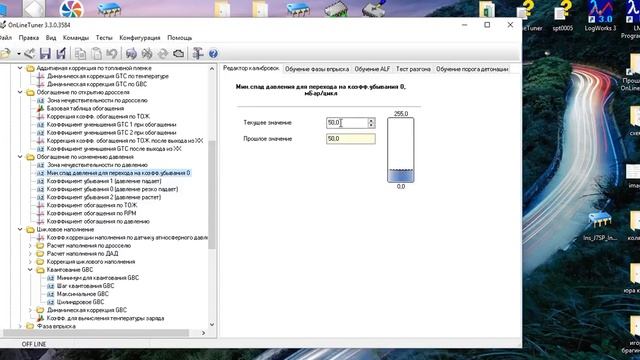
Task: Select Коэффициент убывания 1 (давление падает)
Action: tap(104, 181)
